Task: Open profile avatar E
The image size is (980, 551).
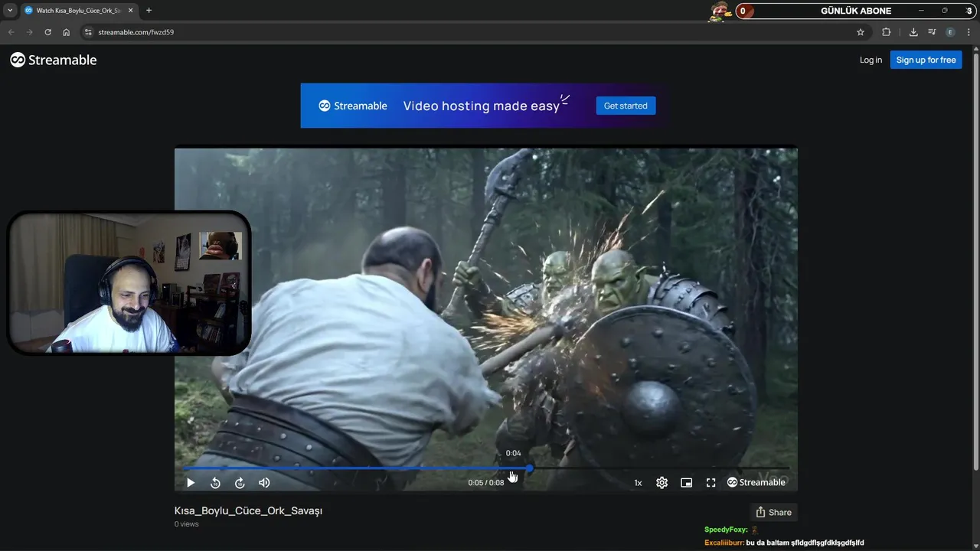Action: point(950,32)
